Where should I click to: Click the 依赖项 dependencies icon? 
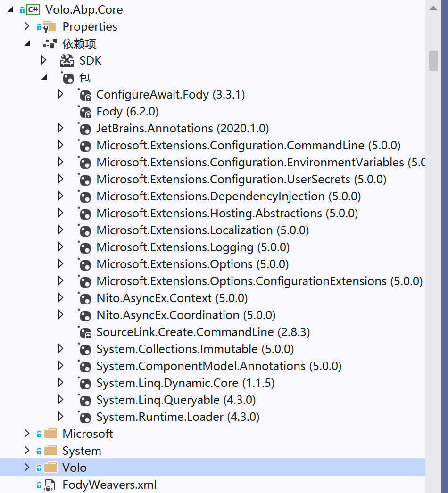(50, 44)
